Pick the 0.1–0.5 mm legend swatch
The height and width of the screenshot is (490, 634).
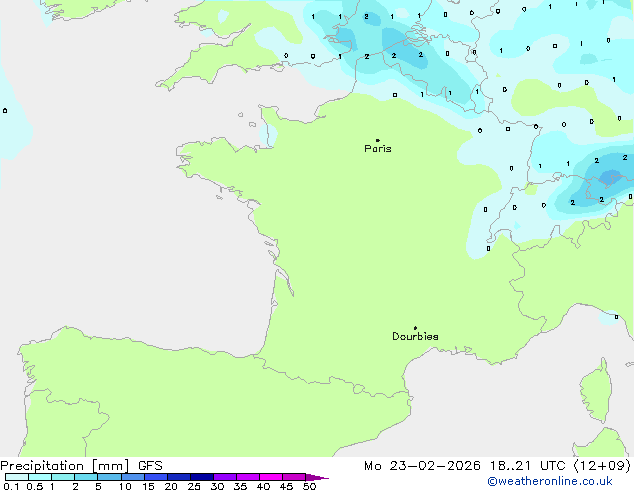pyautogui.click(x=17, y=477)
